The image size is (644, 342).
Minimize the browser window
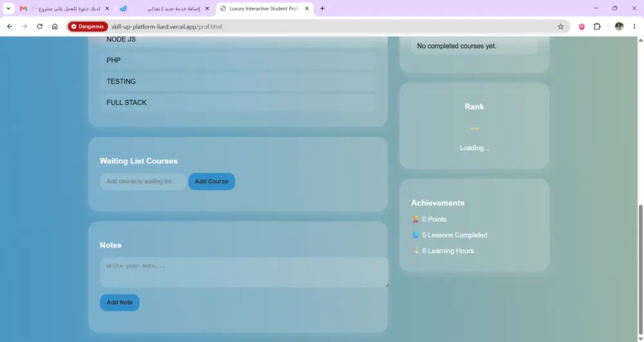(x=596, y=8)
